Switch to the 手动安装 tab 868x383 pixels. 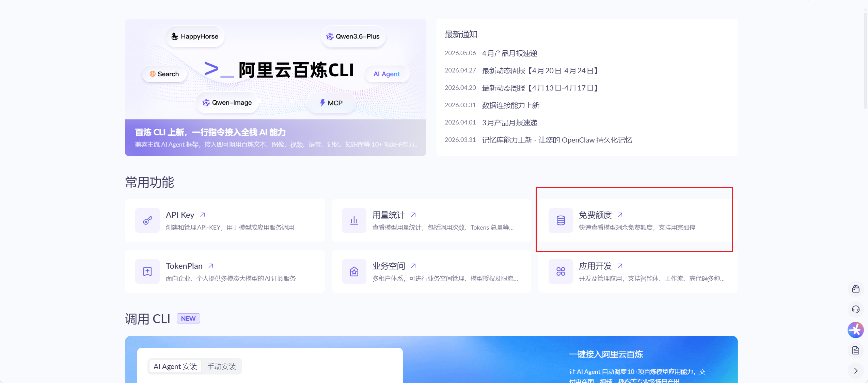pos(222,366)
